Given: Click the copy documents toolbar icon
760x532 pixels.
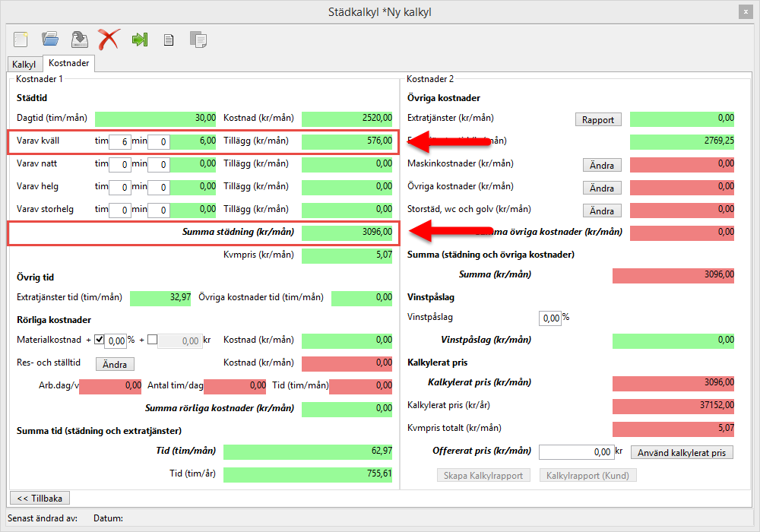Looking at the screenshot, I should click(x=198, y=40).
